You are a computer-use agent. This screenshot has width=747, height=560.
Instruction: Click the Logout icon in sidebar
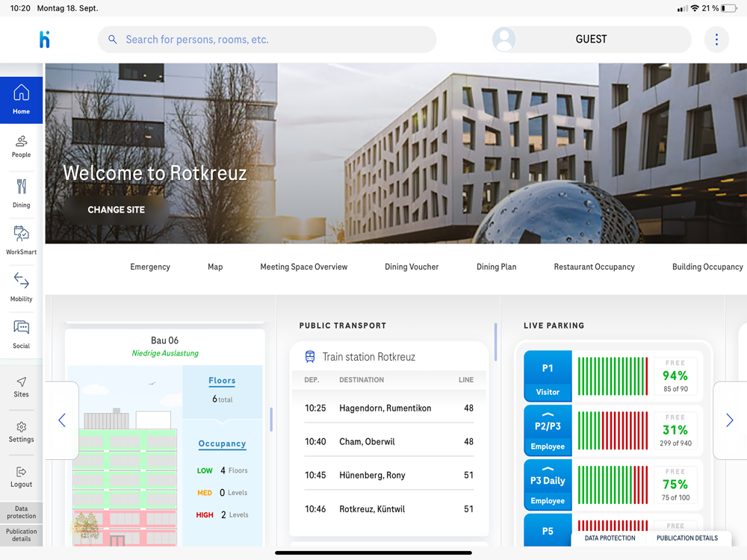[x=21, y=472]
